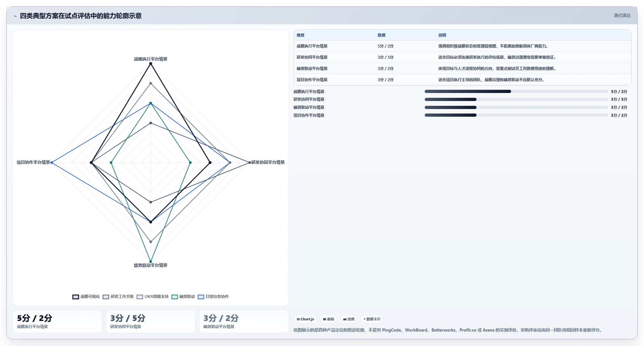Toggle OKR周期支持 legend swatch
The image size is (644, 346).
pos(140,297)
